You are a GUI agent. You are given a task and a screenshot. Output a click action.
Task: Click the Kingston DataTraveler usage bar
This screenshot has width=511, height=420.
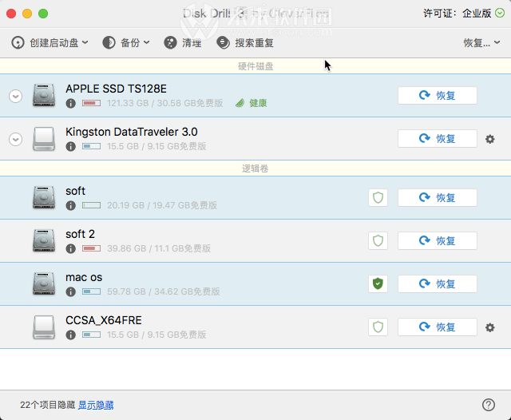91,146
